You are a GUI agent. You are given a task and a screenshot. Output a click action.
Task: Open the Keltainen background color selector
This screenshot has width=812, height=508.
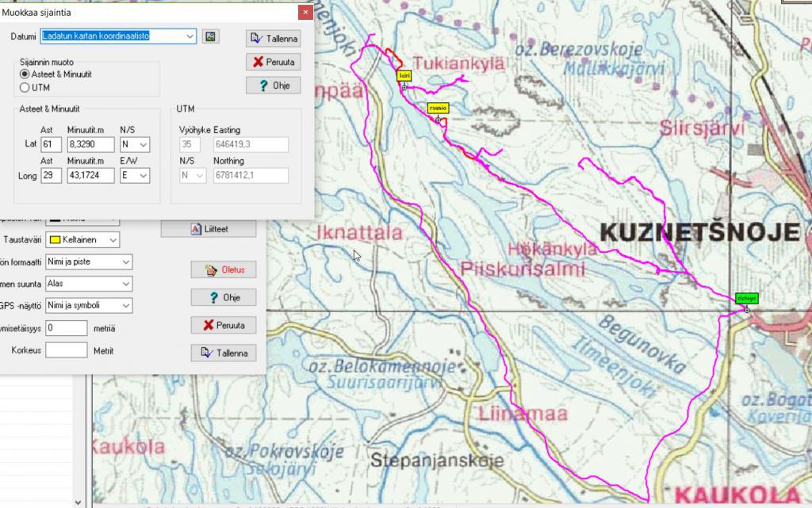point(83,239)
